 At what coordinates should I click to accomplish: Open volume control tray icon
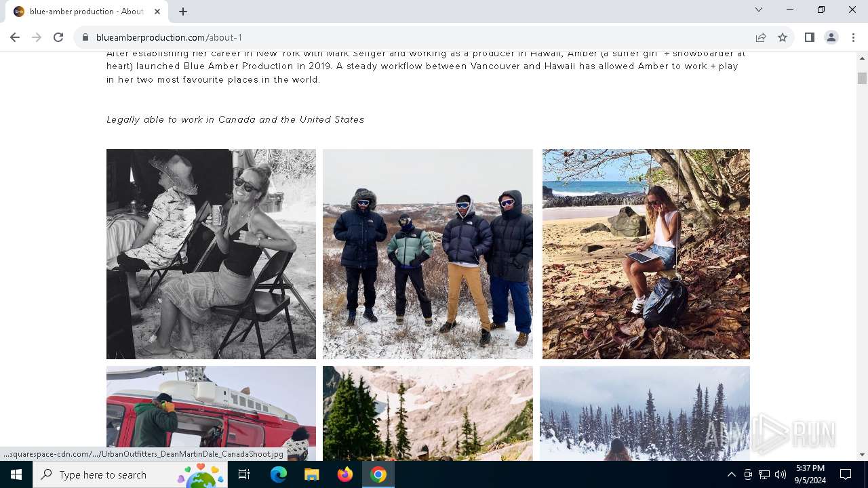781,474
